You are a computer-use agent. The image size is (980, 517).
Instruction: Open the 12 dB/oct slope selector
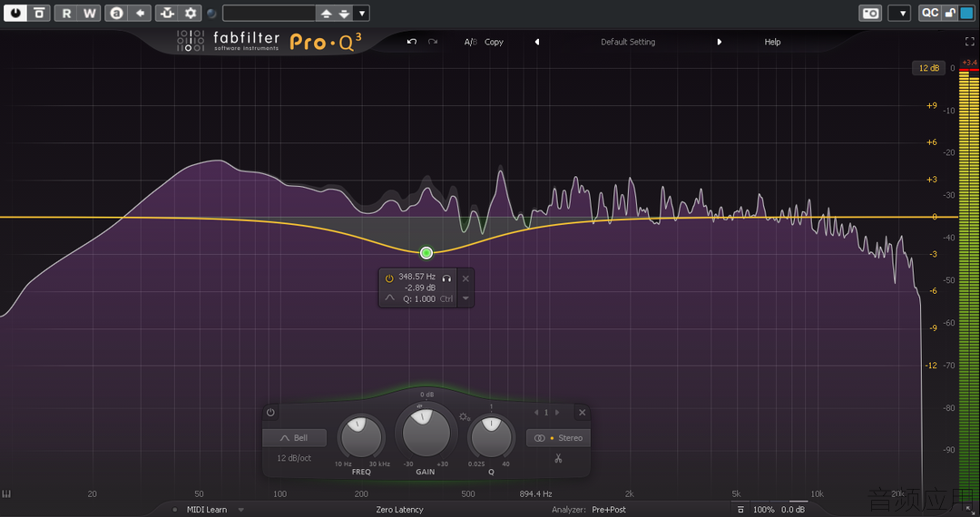[x=294, y=458]
